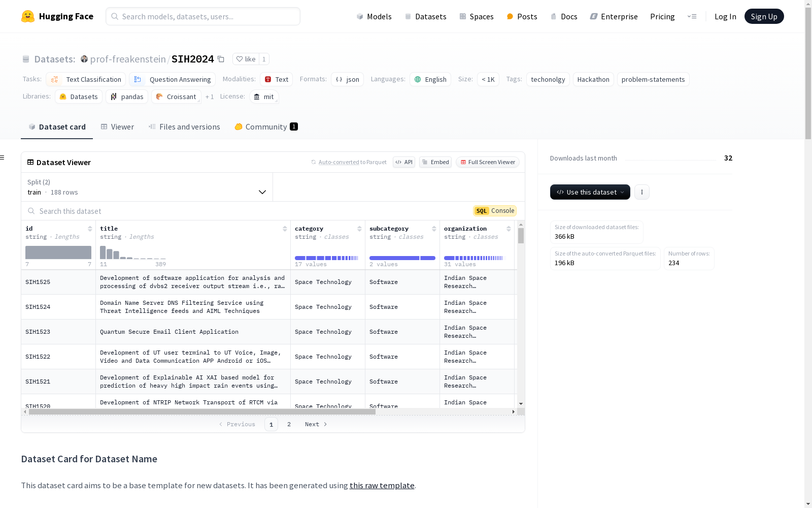Go to Spaces

tap(477, 16)
